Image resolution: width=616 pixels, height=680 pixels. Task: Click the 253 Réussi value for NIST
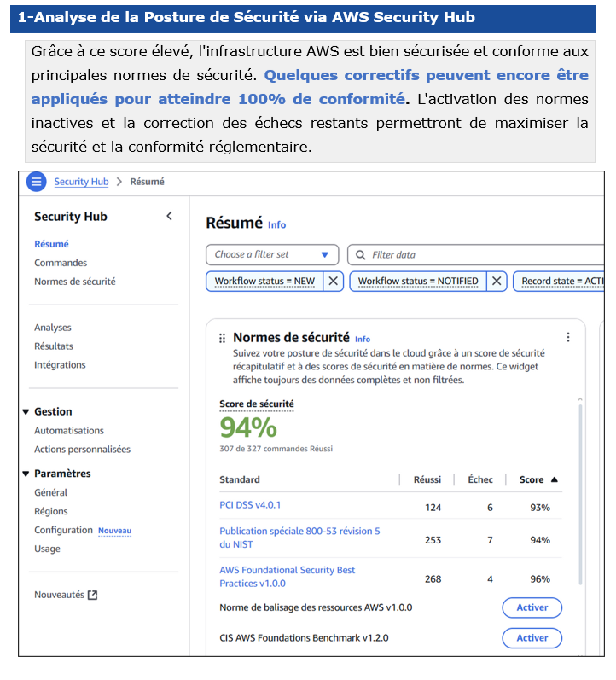tap(433, 540)
